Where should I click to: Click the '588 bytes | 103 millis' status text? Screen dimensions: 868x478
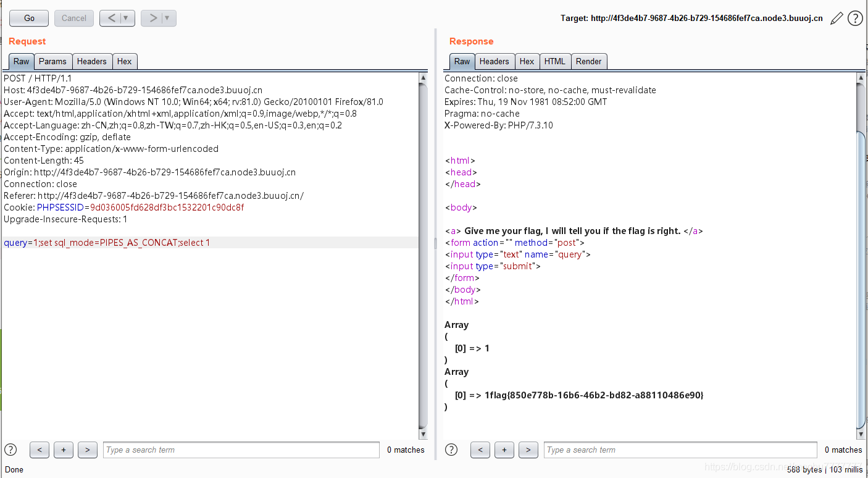click(825, 469)
